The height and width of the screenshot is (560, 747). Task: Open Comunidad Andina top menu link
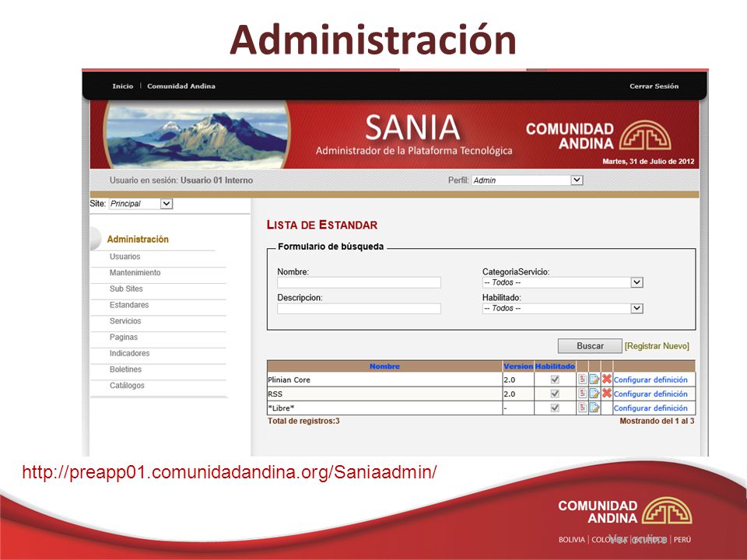tap(181, 86)
